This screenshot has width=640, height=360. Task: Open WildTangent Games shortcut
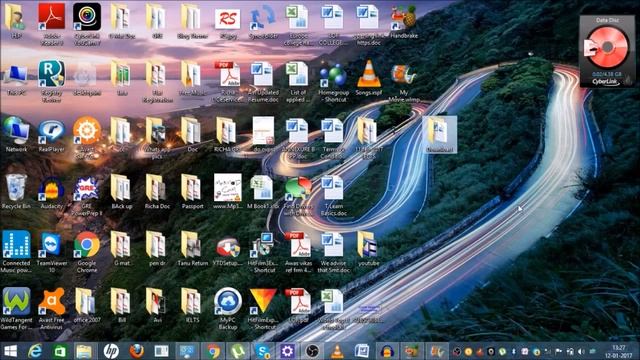pyautogui.click(x=16, y=309)
